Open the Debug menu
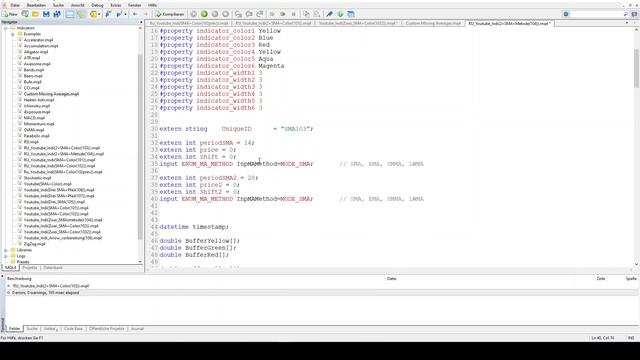Screen dimensions: 640x360 (97, 5)
